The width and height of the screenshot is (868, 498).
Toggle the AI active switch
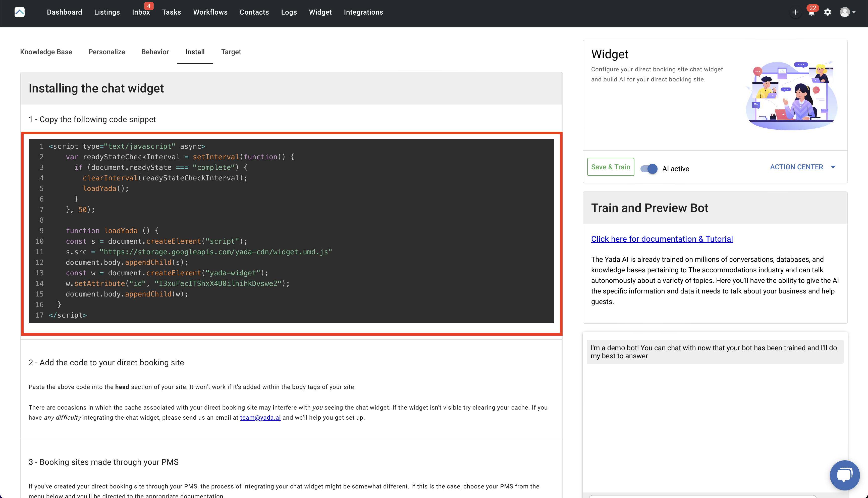click(x=649, y=169)
